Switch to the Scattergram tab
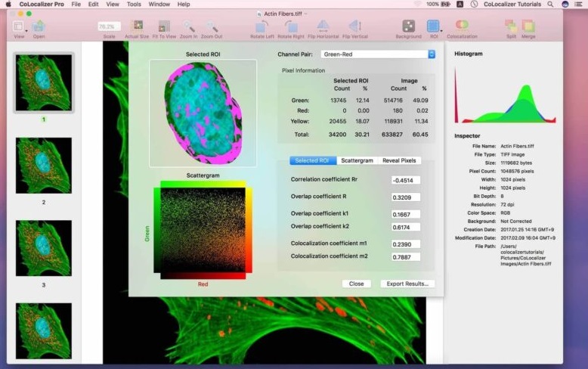This screenshot has height=369, width=588. [357, 160]
